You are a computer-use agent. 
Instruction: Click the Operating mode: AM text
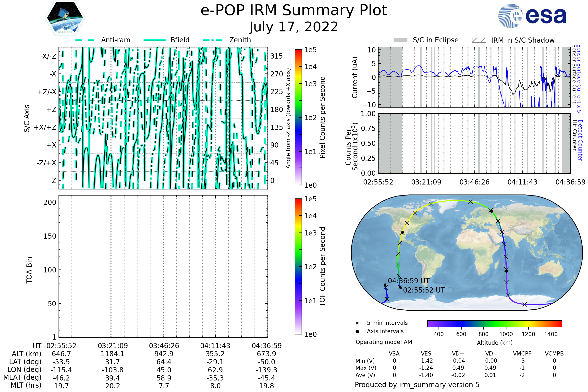(x=384, y=342)
